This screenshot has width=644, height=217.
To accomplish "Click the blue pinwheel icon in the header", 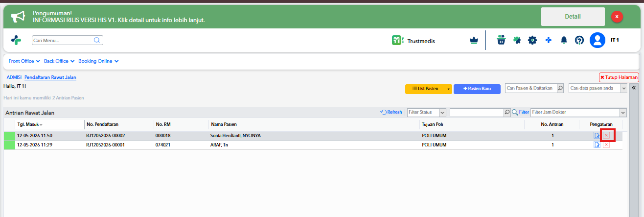I will pyautogui.click(x=549, y=41).
